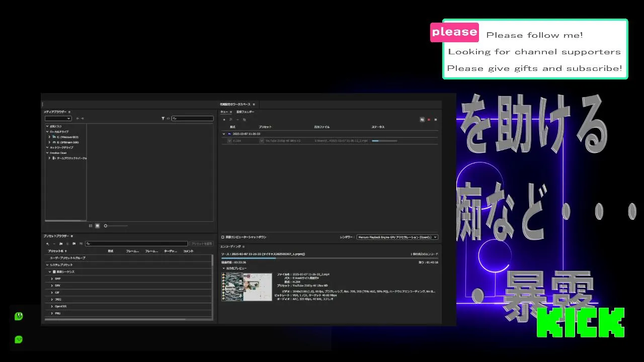Image resolution: width=644 pixels, height=362 pixels.
Task: Click the Preset Browser search field
Action: click(x=136, y=243)
